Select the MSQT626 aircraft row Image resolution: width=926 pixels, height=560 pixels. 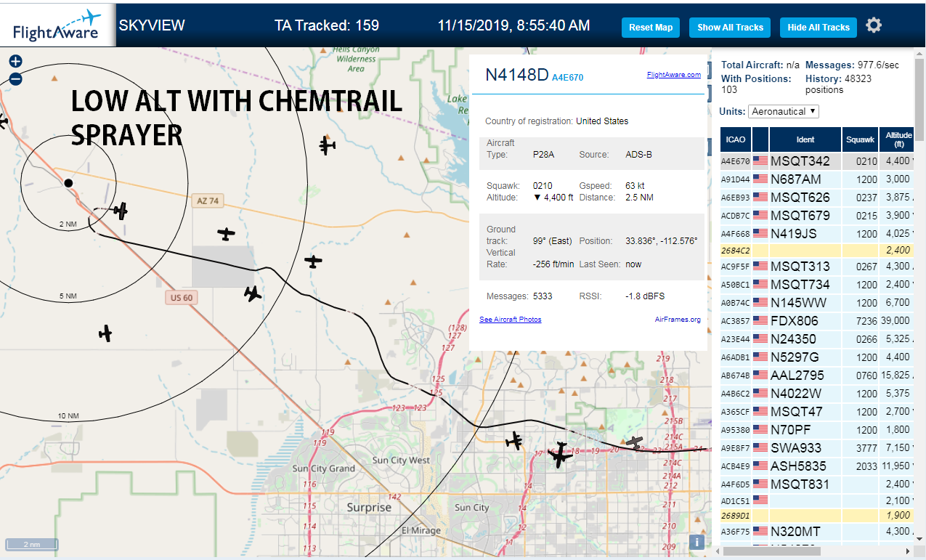click(817, 198)
